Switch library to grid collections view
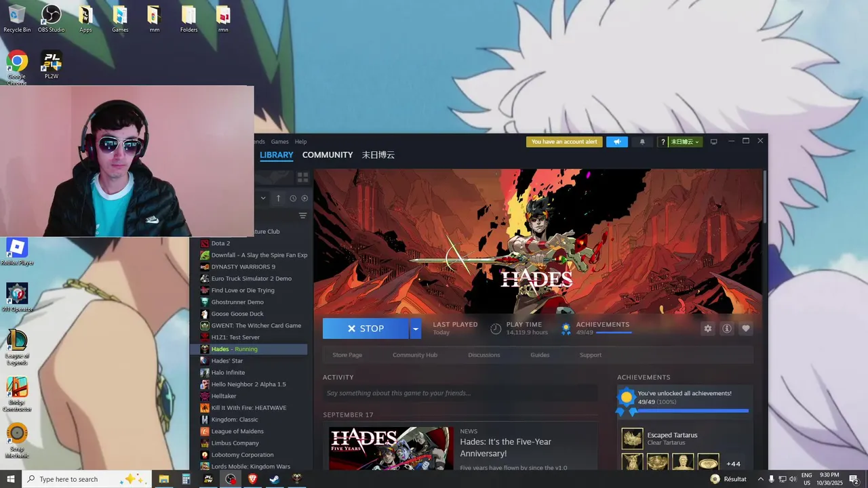This screenshot has width=868, height=488. click(302, 177)
